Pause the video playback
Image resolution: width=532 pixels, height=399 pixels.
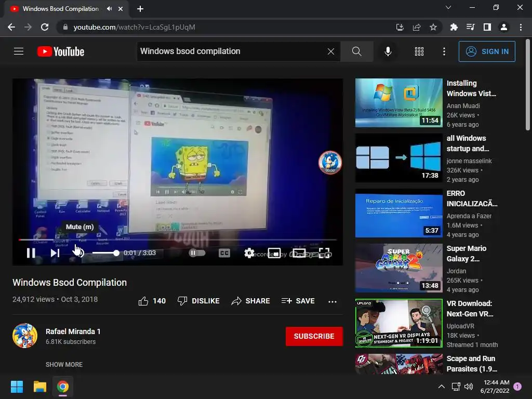coord(31,253)
